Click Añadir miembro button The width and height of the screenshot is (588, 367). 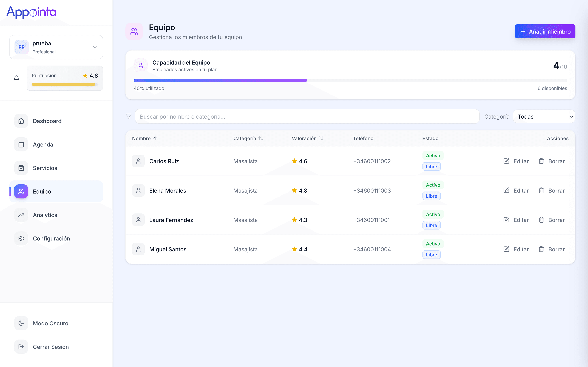(x=545, y=31)
